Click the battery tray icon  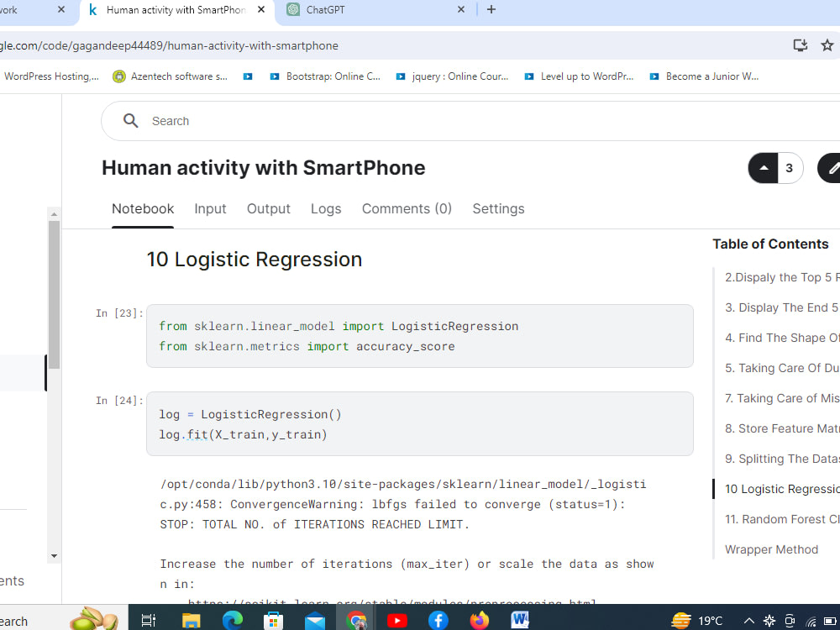tap(831, 621)
